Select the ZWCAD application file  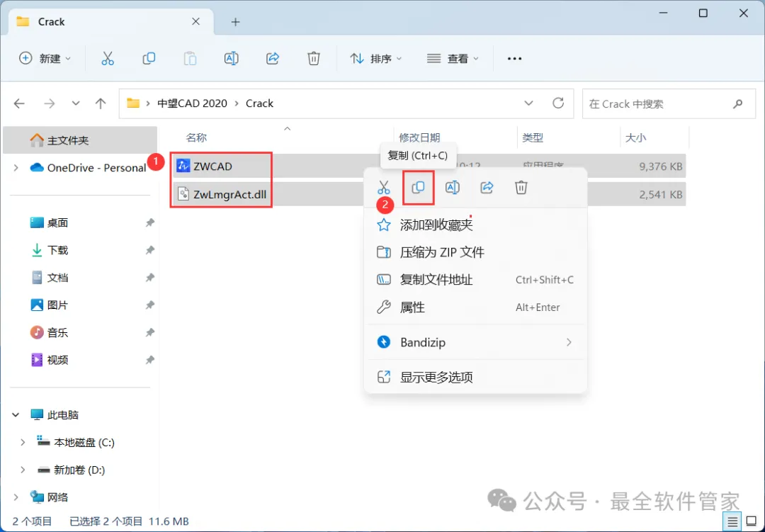pos(212,166)
